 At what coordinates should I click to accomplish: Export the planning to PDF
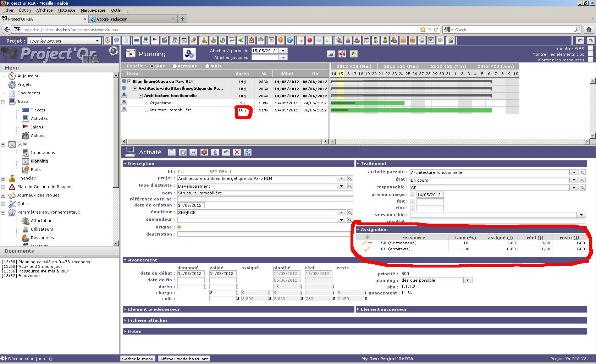342,54
